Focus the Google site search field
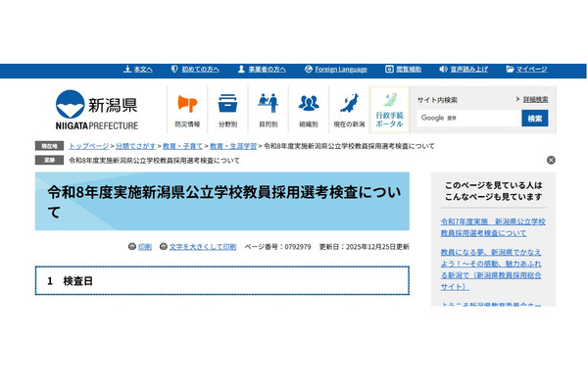 [469, 119]
